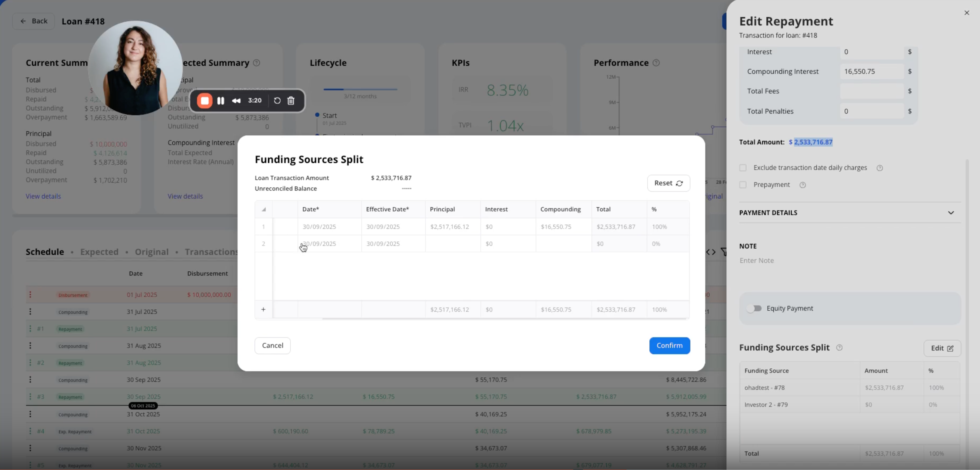This screenshot has height=470, width=980.
Task: Switch to the Schedule tab
Action: pyautogui.click(x=45, y=252)
